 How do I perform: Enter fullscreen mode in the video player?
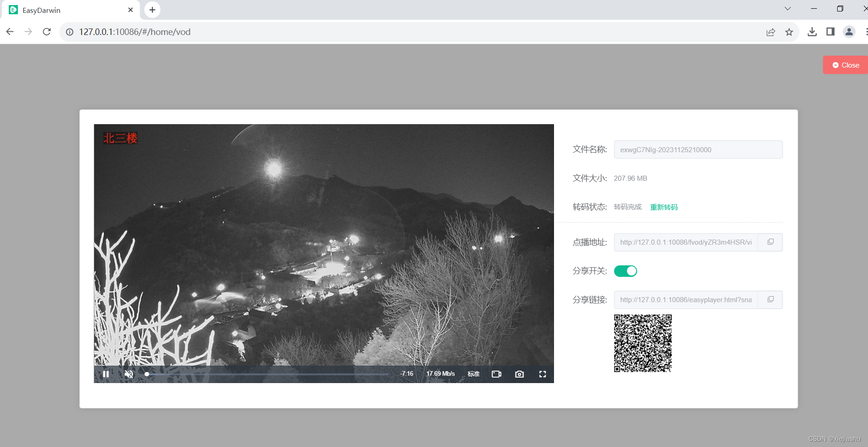click(543, 374)
